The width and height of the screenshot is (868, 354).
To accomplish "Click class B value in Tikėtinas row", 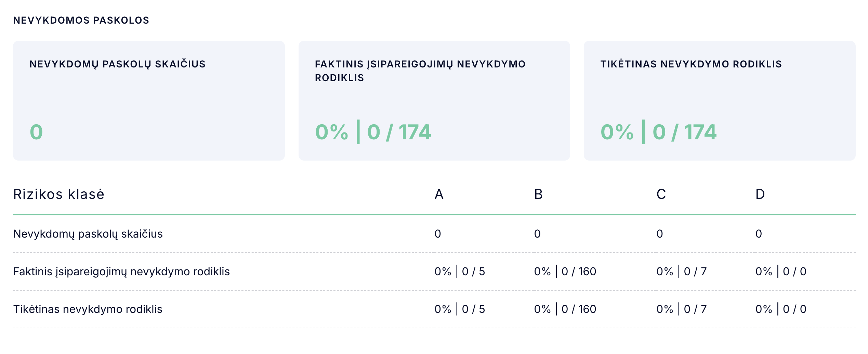I will pos(565,309).
